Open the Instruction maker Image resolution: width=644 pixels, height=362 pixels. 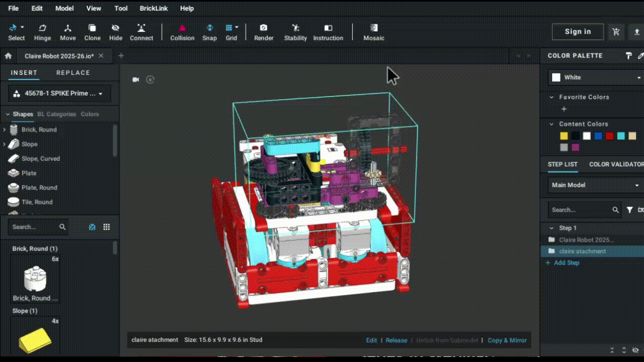click(x=328, y=31)
